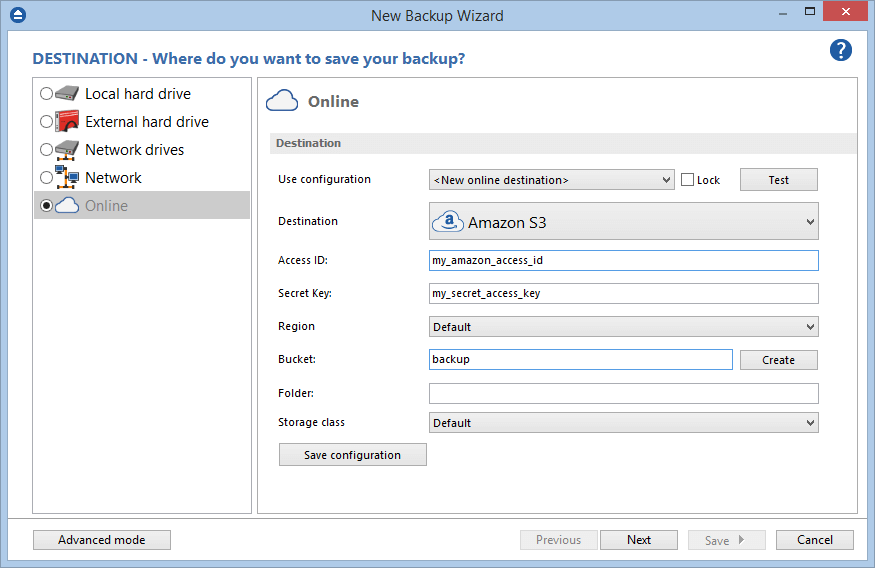Open help via blue question mark icon
This screenshot has width=875, height=568.
pos(840,50)
